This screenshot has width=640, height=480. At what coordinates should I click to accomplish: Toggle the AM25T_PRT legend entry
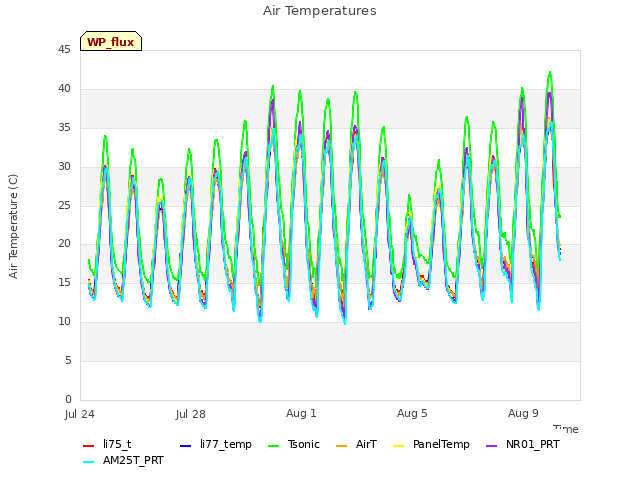[x=123, y=460]
